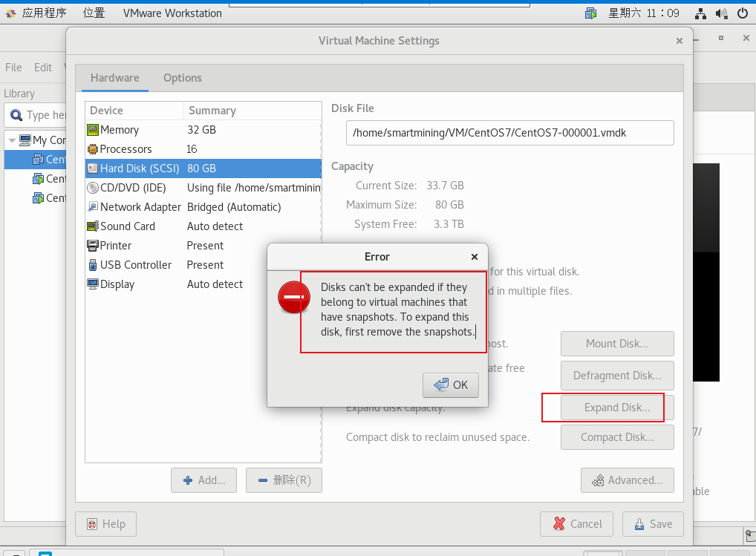Close the Virtual Machine Settings window
Image resolution: width=756 pixels, height=556 pixels.
(680, 41)
